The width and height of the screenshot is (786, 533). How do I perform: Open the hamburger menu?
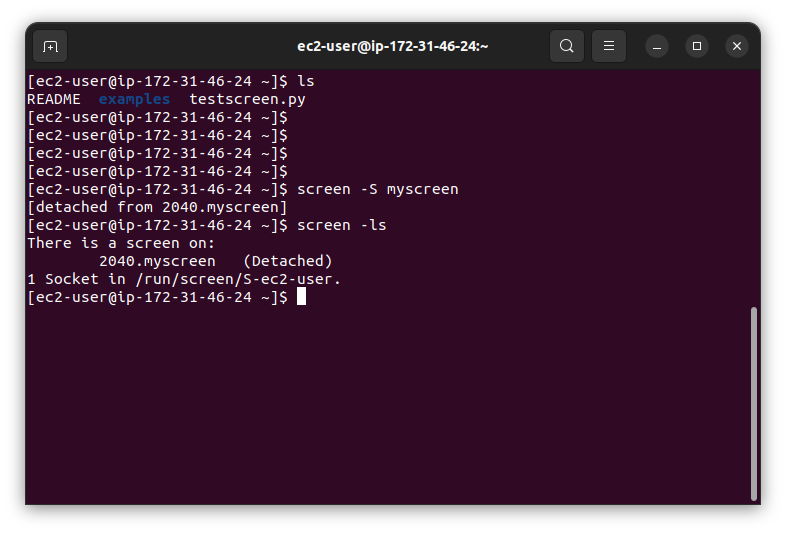pos(609,46)
